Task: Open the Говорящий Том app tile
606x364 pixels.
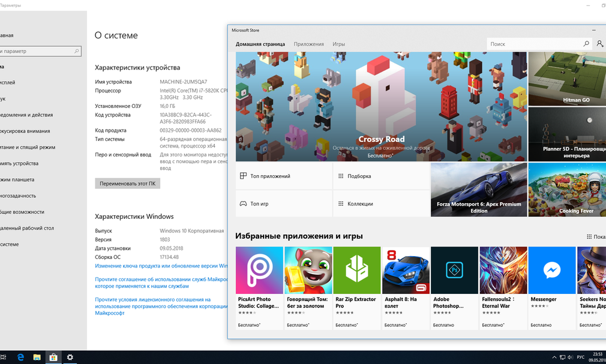Action: [308, 288]
